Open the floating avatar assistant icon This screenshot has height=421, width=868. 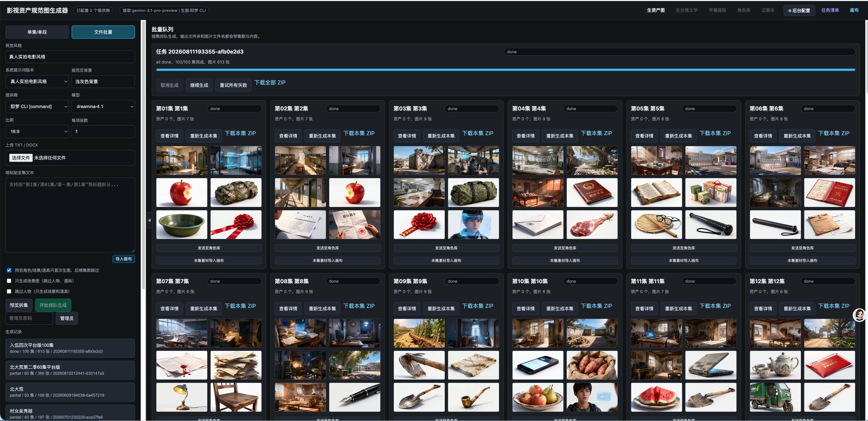point(859,315)
